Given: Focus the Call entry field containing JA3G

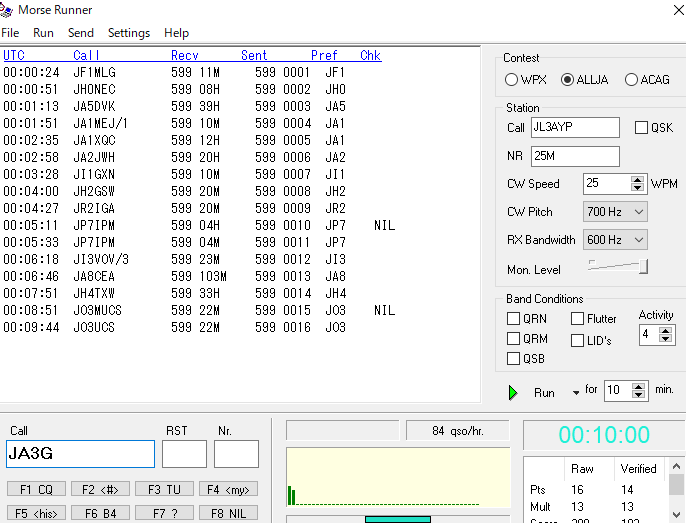Looking at the screenshot, I should (x=80, y=454).
